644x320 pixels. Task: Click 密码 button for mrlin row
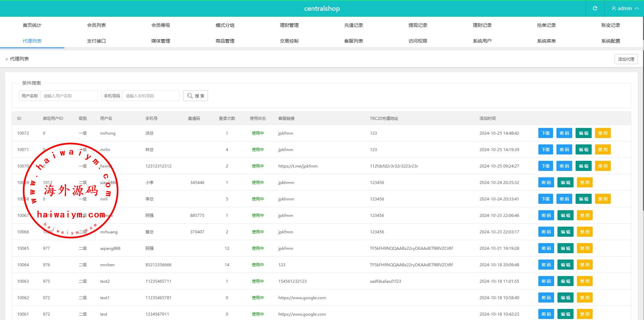click(x=564, y=150)
